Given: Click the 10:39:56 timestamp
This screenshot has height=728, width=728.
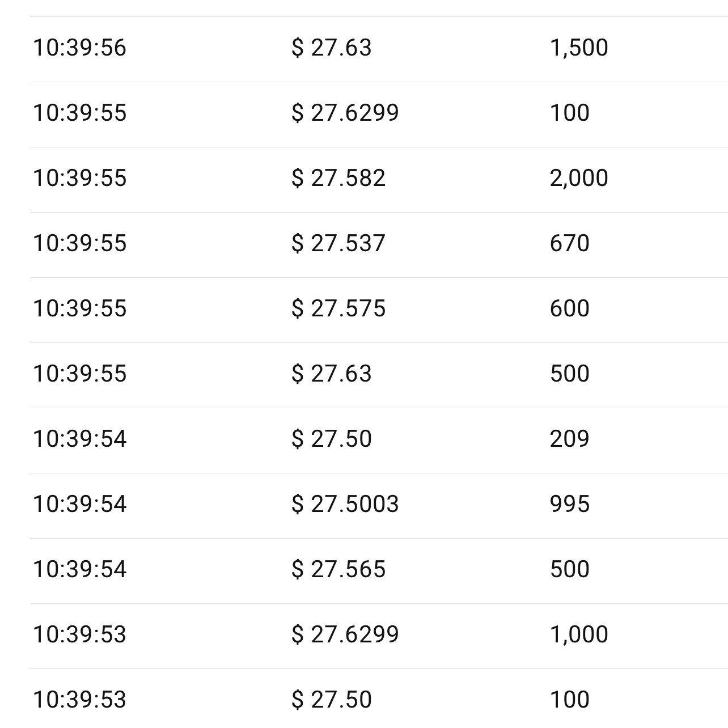Looking at the screenshot, I should tap(79, 48).
